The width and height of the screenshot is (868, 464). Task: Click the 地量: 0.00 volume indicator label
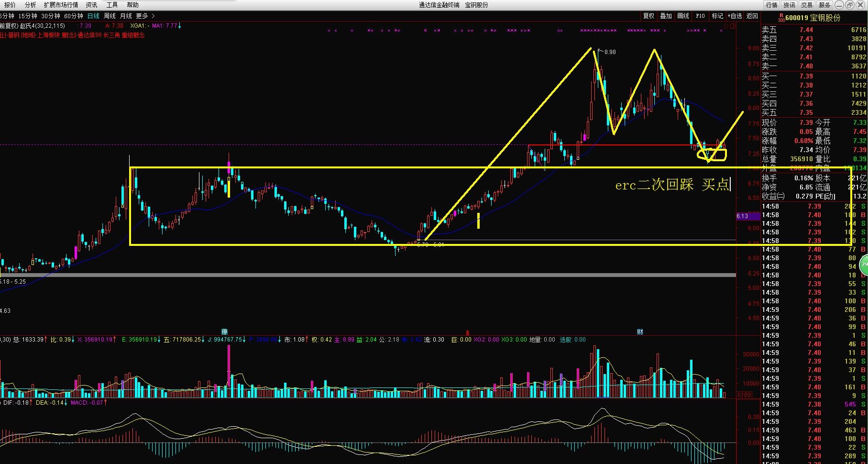coord(542,340)
